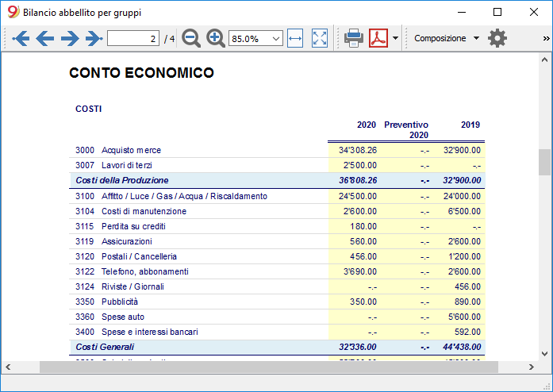This screenshot has height=392, width=553.
Task: Close the Bilancio abbellito window
Action: (x=534, y=12)
